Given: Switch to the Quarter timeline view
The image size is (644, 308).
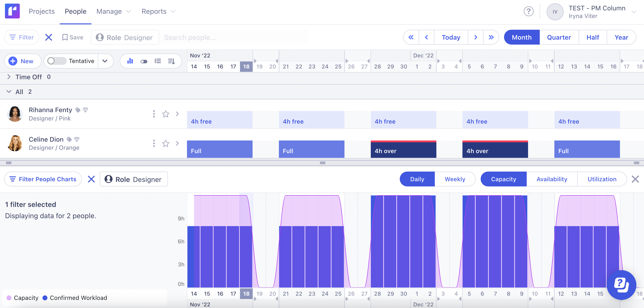Looking at the screenshot, I should coord(559,37).
